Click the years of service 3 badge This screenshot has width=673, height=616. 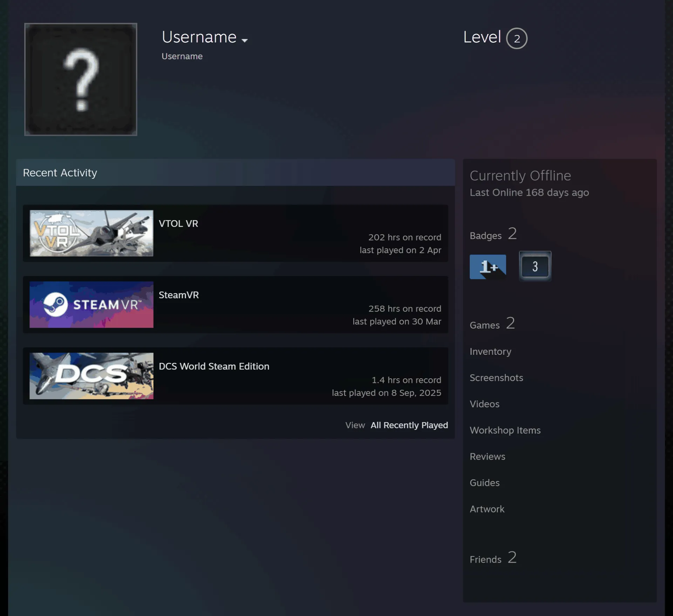[x=535, y=266]
